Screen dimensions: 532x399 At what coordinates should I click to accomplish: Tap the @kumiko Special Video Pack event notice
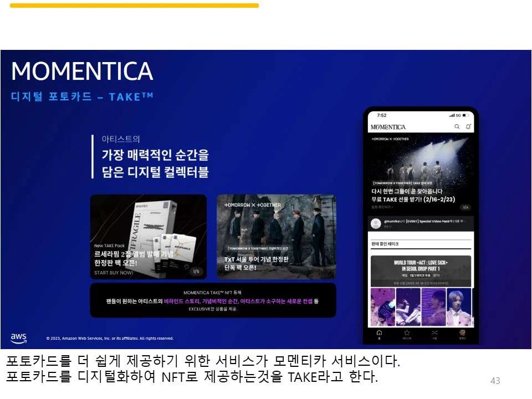coord(421,223)
